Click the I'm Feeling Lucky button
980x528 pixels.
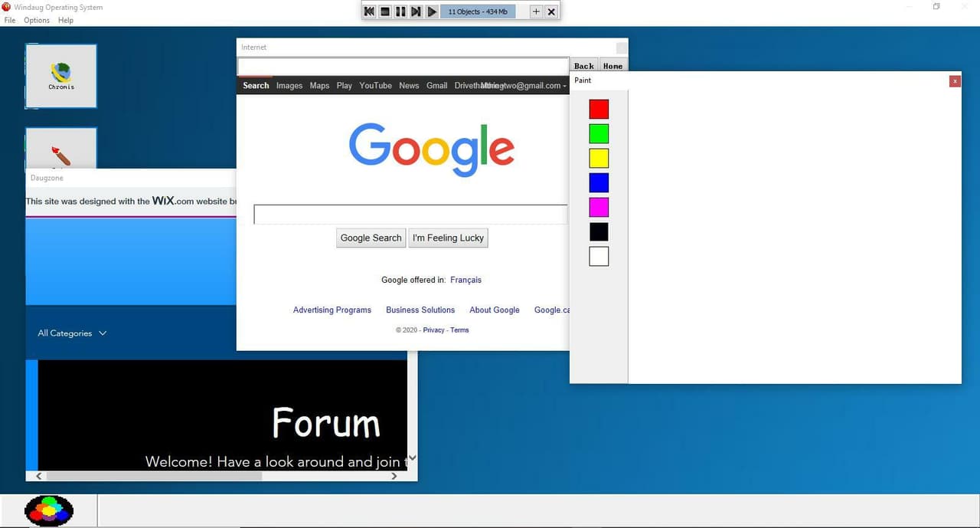pos(448,238)
